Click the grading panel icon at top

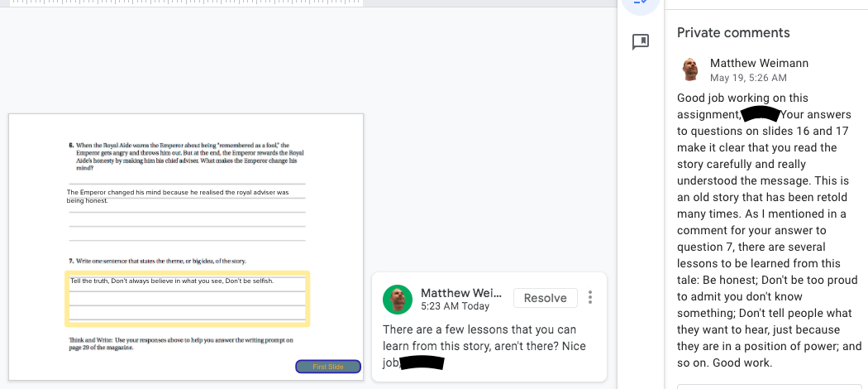tap(640, 4)
